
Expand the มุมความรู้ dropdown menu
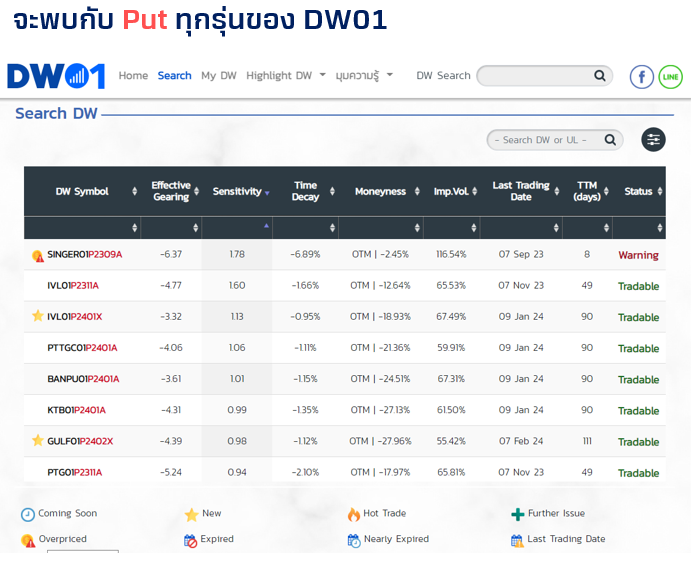[364, 75]
